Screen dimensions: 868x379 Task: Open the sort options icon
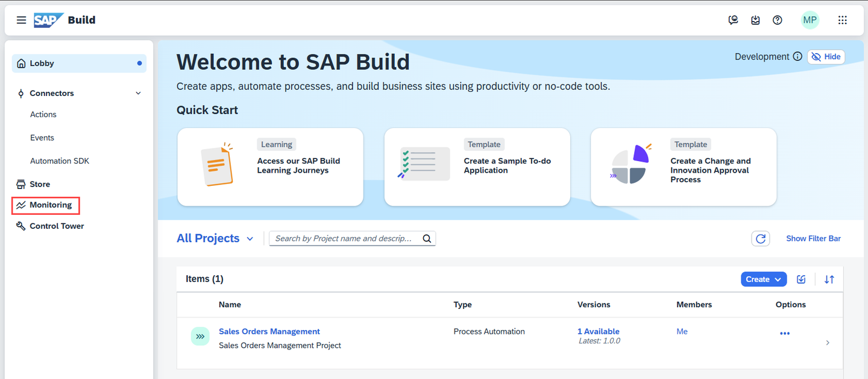829,279
